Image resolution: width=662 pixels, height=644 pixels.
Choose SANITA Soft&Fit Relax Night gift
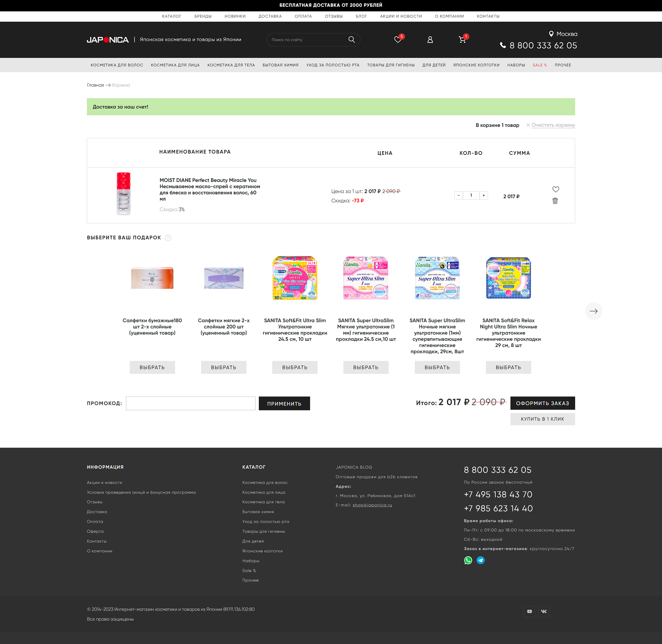point(508,367)
